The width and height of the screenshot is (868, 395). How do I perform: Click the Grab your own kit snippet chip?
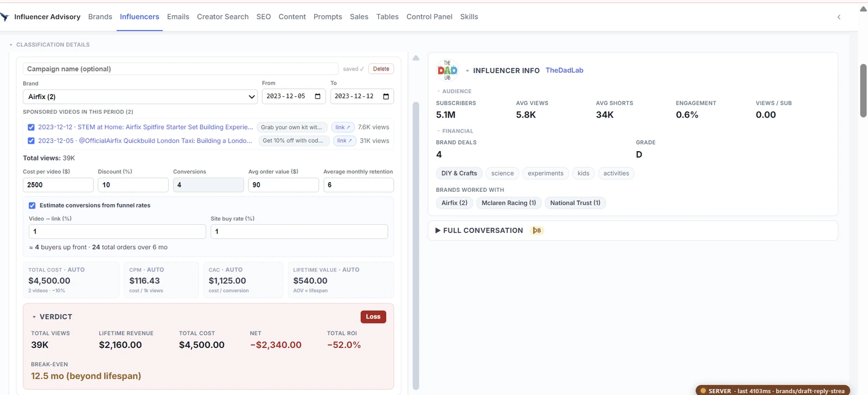[292, 127]
